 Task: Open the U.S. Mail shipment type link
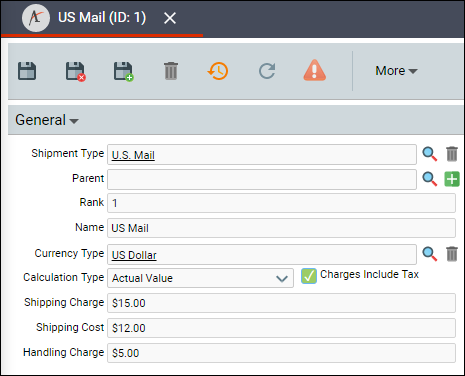133,155
